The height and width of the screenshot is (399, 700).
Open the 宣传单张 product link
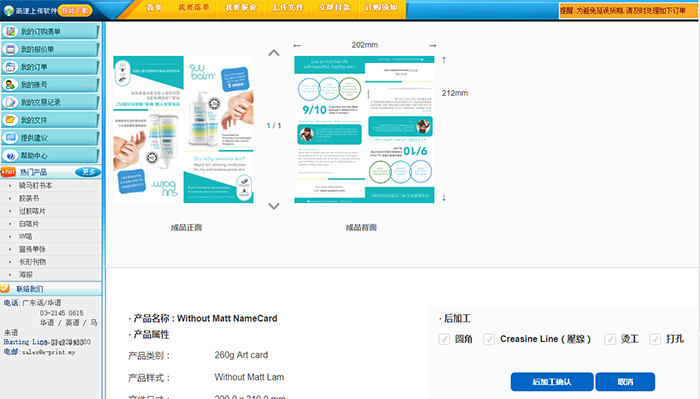point(32,249)
